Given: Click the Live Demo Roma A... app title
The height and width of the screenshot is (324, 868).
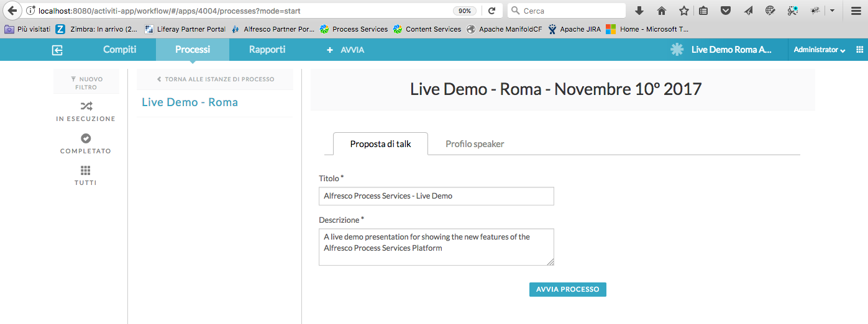Looking at the screenshot, I should click(x=731, y=50).
